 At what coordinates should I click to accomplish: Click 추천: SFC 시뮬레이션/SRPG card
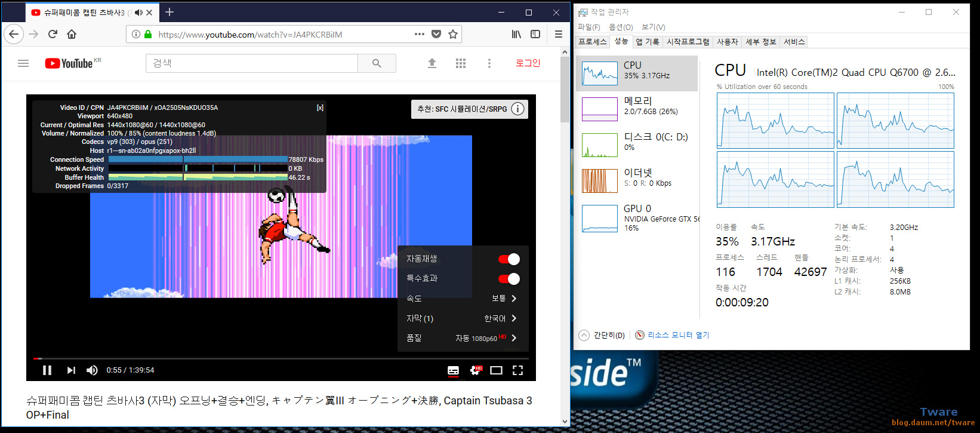click(x=470, y=109)
